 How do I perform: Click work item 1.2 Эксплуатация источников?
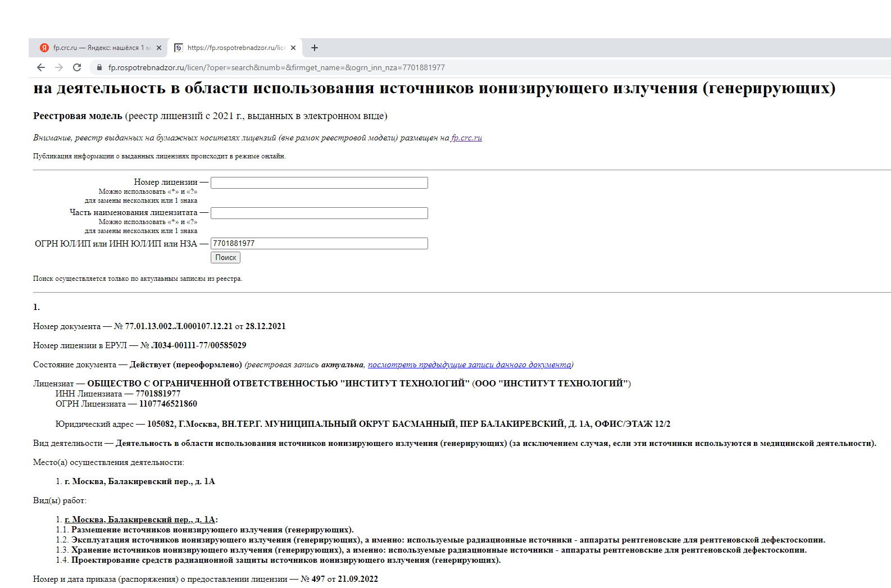pyautogui.click(x=448, y=540)
